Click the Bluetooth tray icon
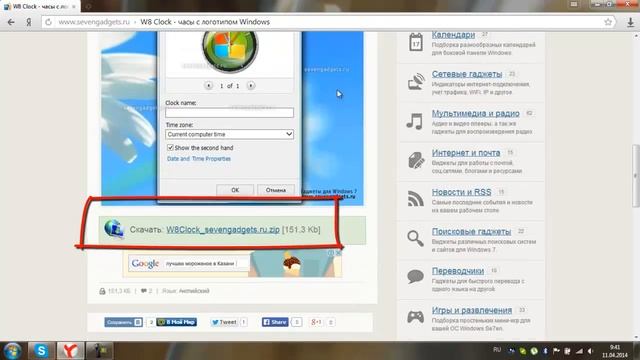This screenshot has height=360, width=640. point(545,351)
